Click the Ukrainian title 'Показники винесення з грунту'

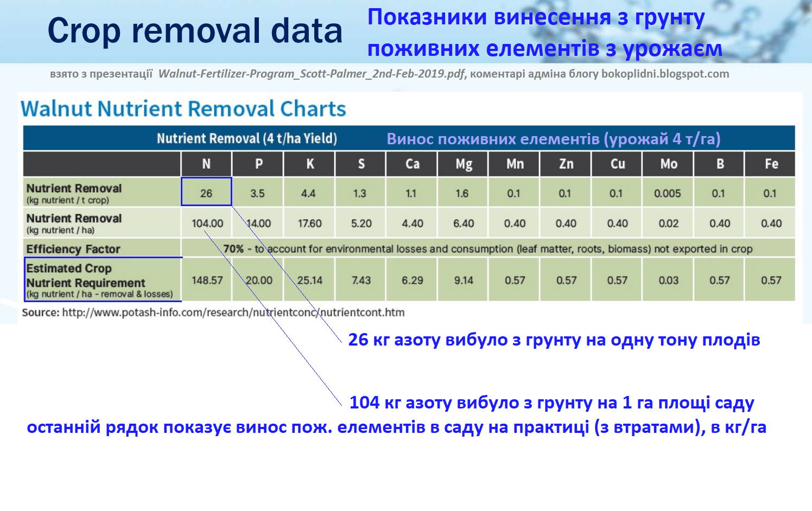(x=536, y=17)
